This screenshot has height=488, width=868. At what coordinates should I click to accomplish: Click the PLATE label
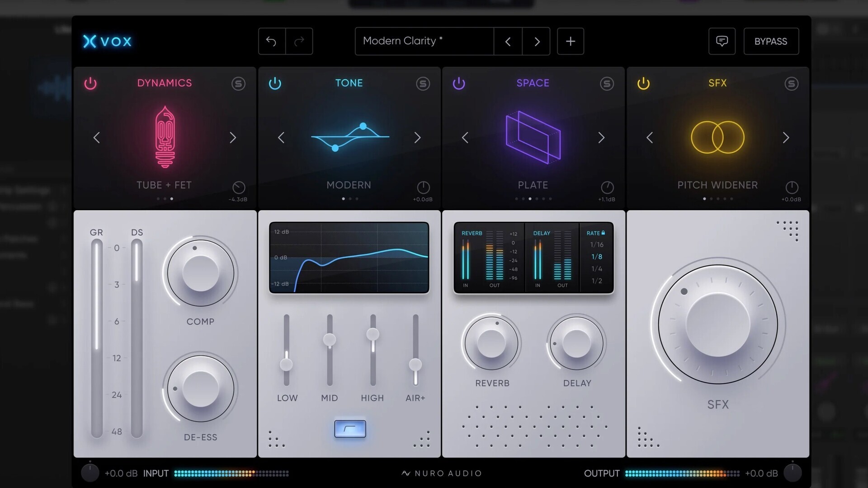[x=533, y=185]
